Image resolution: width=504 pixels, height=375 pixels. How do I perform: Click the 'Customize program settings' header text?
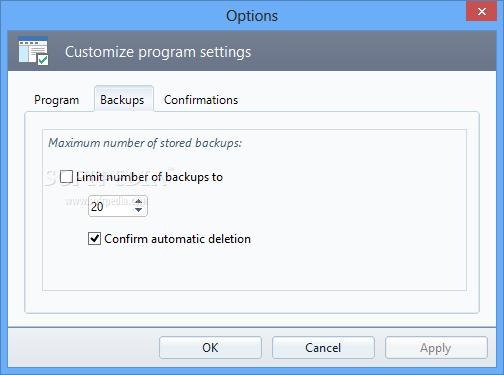(x=158, y=52)
